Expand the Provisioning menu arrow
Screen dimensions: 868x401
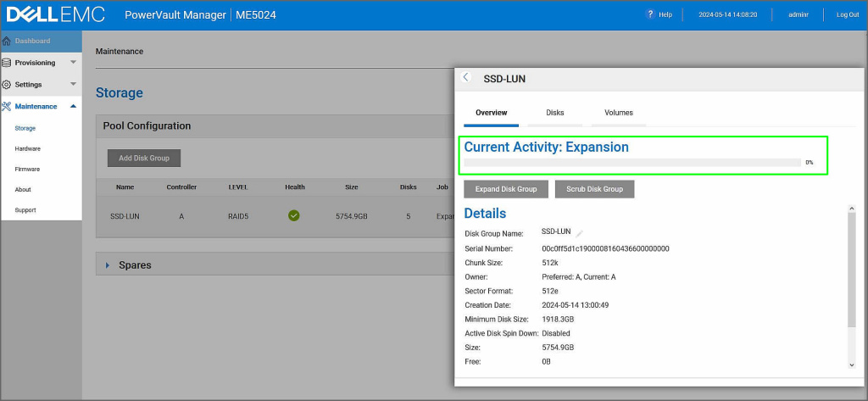click(73, 63)
